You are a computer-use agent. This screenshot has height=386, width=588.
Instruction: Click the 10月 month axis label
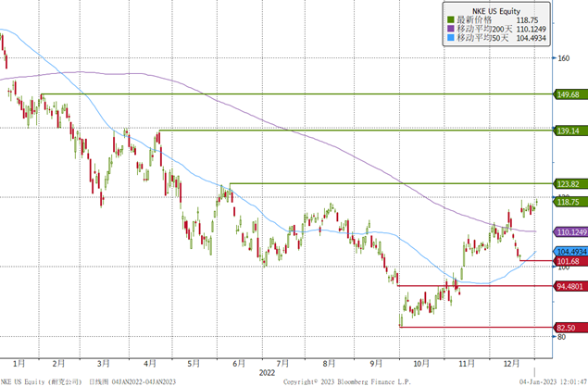pyautogui.click(x=420, y=363)
